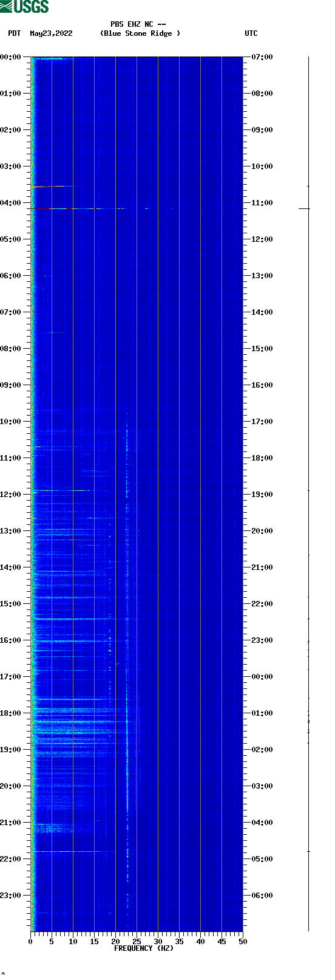This screenshot has height=980, width=335.
Task: Select the station title 'PBS EHZ NC --'
Action: click(x=138, y=24)
